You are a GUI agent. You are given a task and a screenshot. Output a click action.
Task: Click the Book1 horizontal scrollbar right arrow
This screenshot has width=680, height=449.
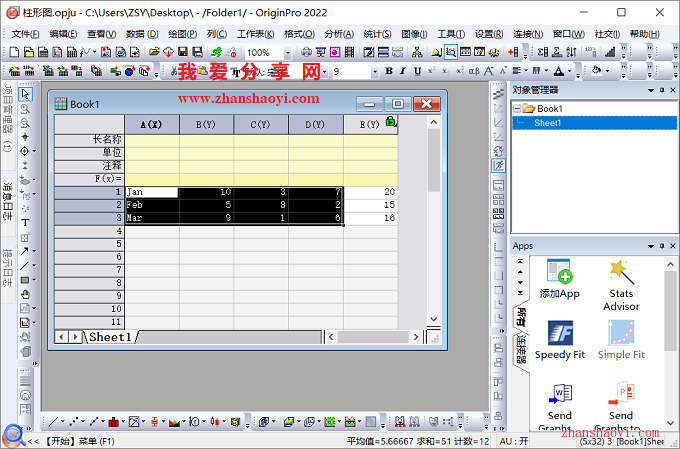click(416, 337)
